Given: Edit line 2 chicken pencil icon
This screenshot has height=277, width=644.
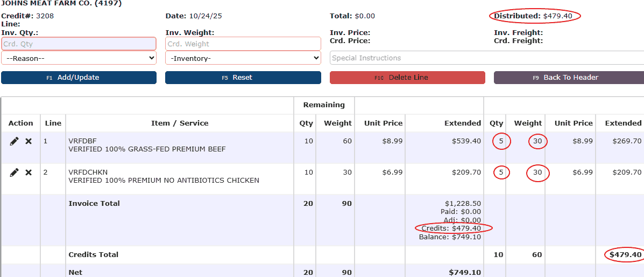Looking at the screenshot, I should coord(15,172).
